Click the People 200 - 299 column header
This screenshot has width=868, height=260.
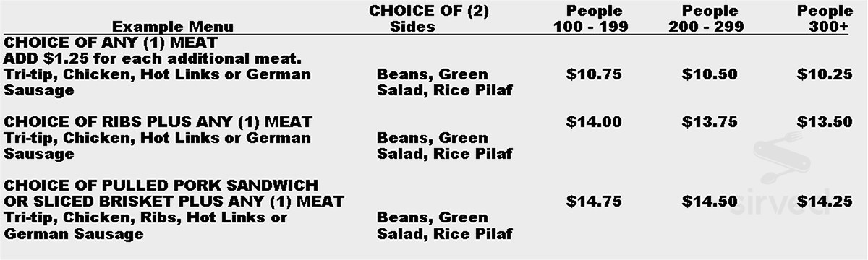click(710, 19)
